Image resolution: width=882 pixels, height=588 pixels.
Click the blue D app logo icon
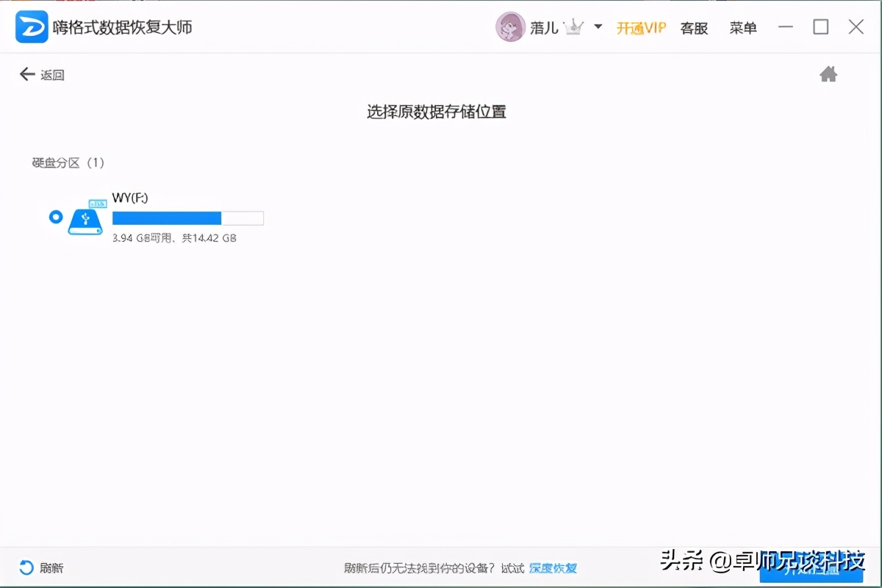(31, 26)
